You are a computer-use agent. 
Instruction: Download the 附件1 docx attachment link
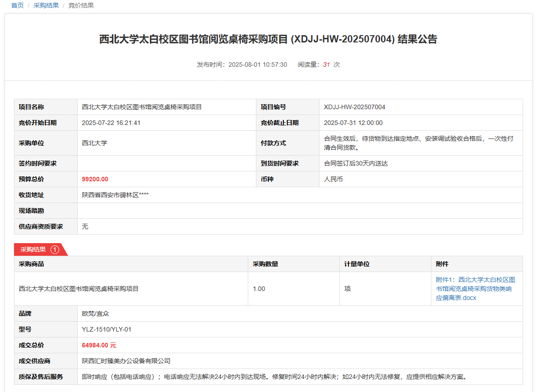(x=475, y=289)
